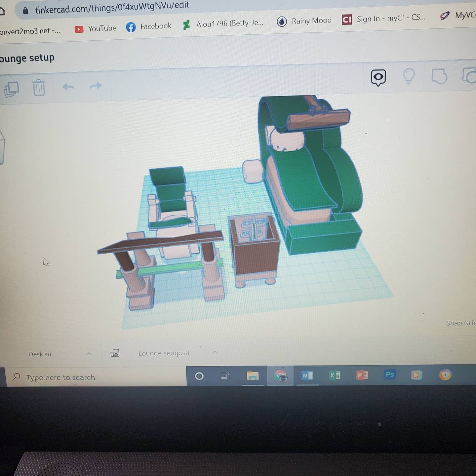476x476 pixels.
Task: Expand the Lounge setup.stl download chevron
Action: 215,352
